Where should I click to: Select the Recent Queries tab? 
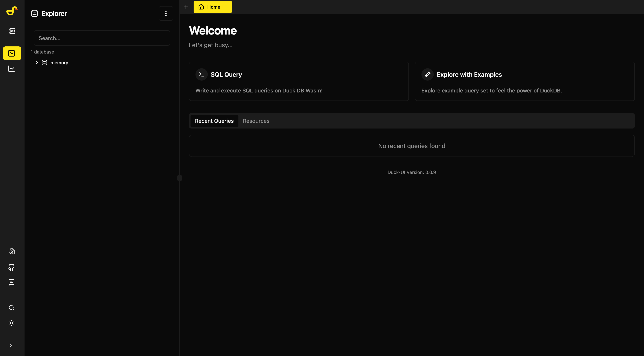tap(214, 121)
